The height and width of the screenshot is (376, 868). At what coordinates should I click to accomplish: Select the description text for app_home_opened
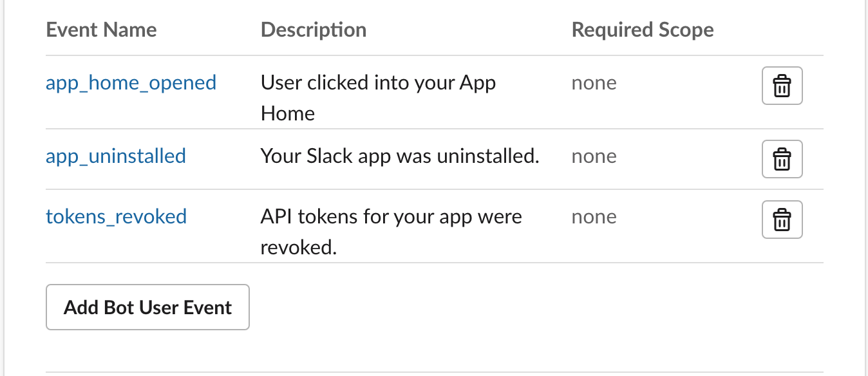tap(378, 97)
